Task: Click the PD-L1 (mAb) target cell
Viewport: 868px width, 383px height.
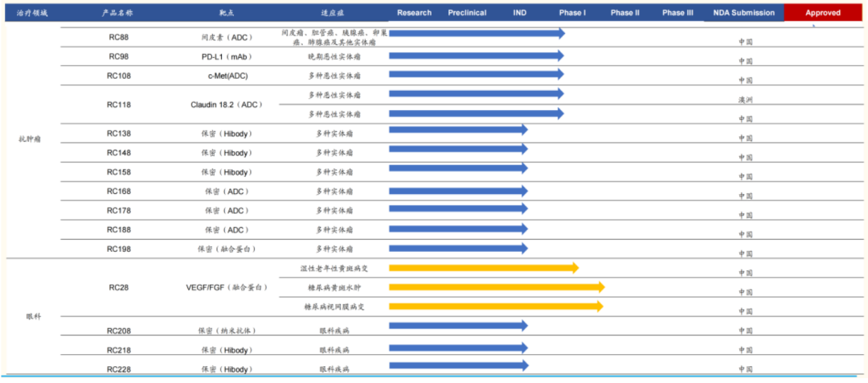Action: click(x=226, y=56)
